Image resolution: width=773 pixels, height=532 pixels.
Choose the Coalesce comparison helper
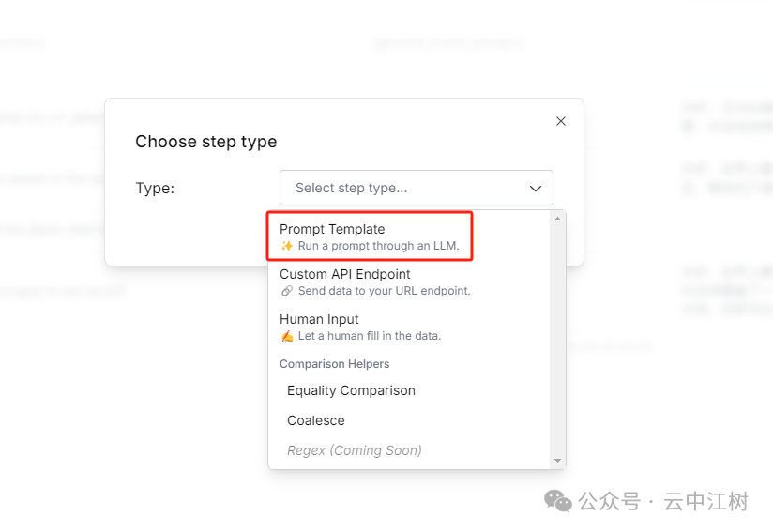pos(316,420)
